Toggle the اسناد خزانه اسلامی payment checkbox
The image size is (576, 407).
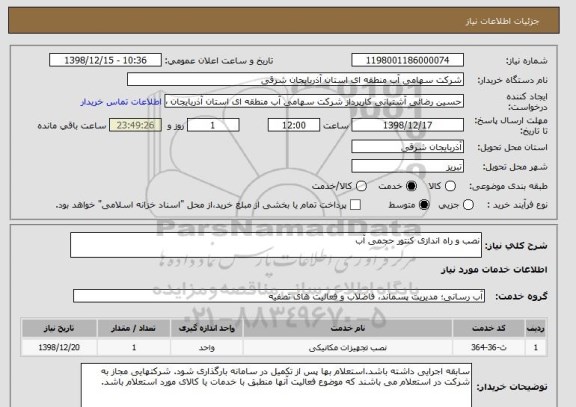tap(355, 205)
